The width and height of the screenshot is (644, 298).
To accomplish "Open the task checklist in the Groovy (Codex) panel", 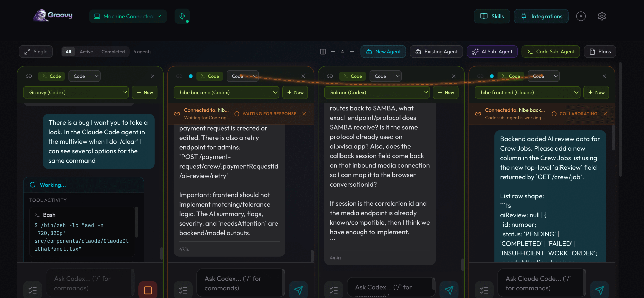I will [x=33, y=290].
